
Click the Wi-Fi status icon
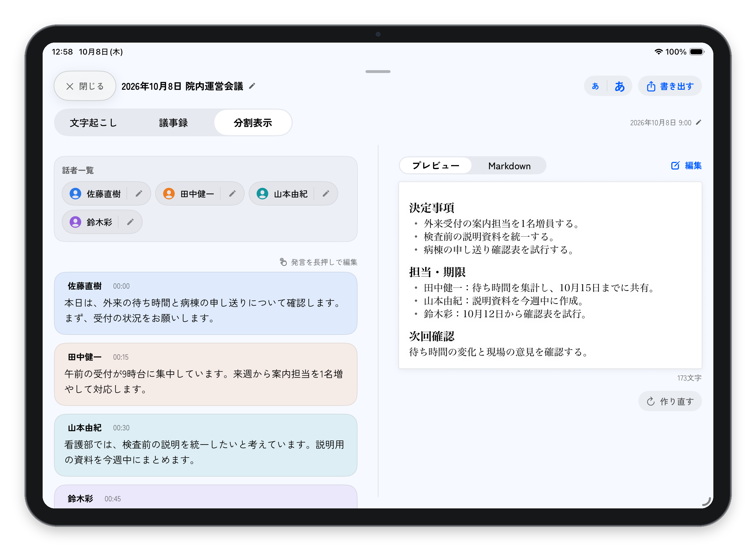pyautogui.click(x=658, y=52)
